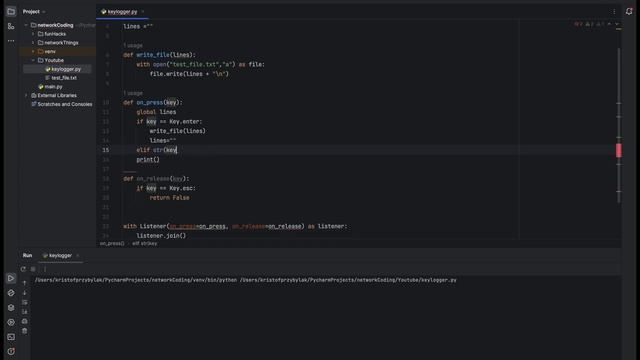Rerun keylogger with the rerun icon

tap(23, 269)
